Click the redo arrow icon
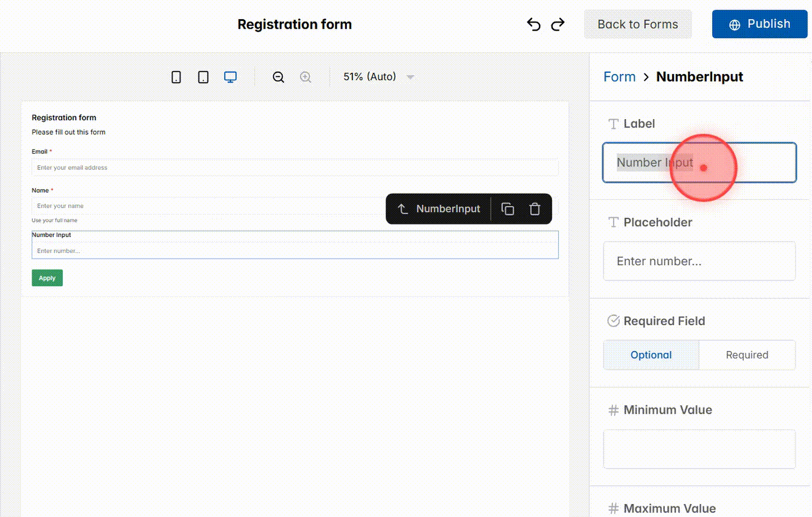Screen dimensions: 812x517 click(x=557, y=24)
